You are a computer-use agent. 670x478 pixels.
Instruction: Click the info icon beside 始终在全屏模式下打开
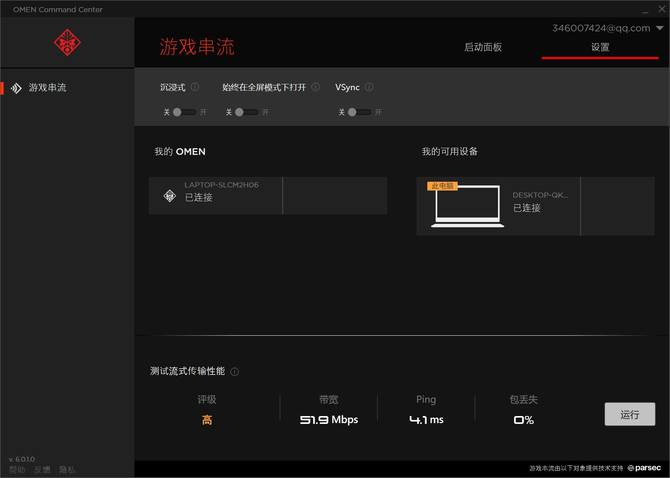point(315,87)
